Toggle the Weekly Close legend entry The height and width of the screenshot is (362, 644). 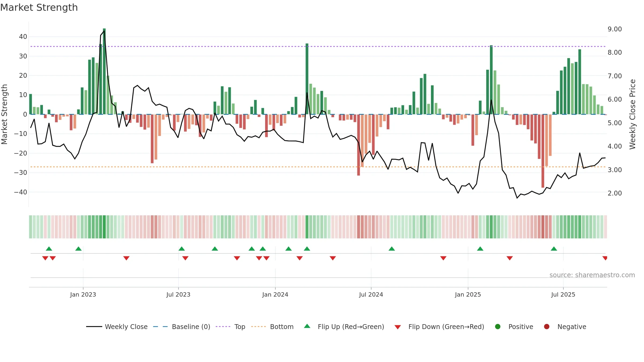(x=117, y=327)
